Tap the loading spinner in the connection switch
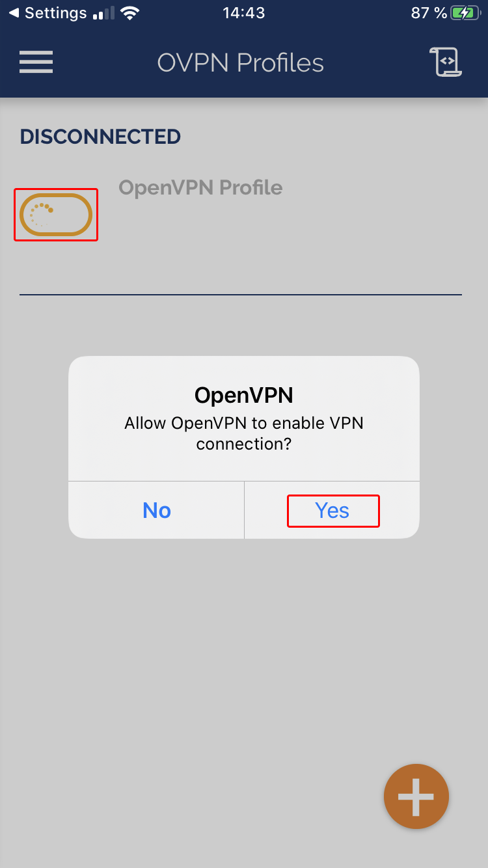 [x=41, y=215]
